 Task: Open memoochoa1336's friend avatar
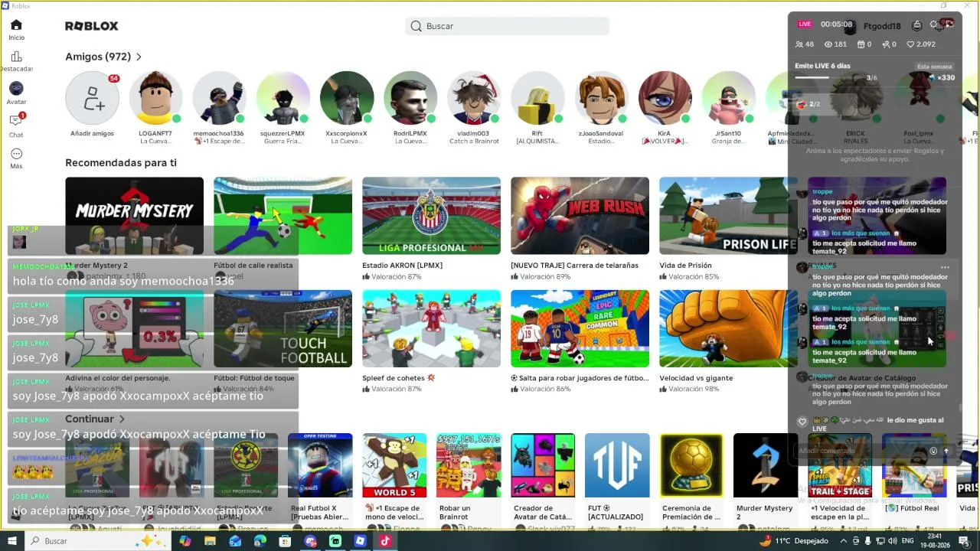click(219, 99)
